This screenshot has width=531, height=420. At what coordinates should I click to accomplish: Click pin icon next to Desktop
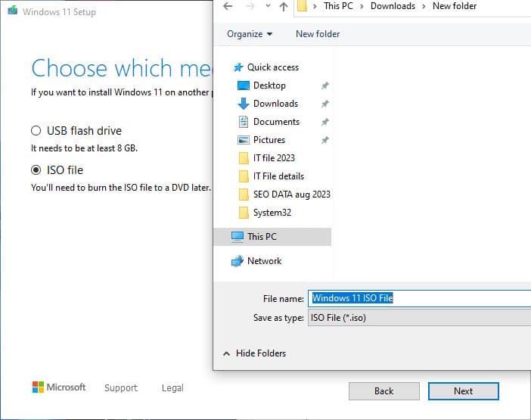pyautogui.click(x=324, y=86)
